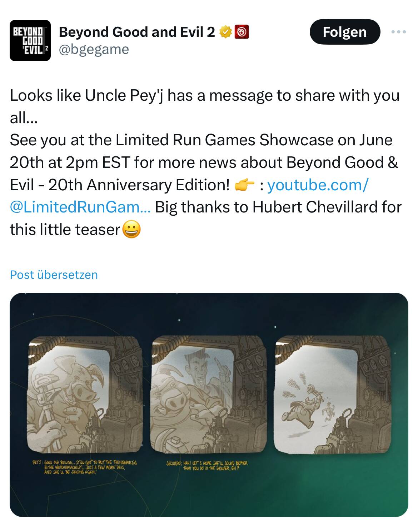Open the @LimitedRunGam… link text

coord(80,207)
